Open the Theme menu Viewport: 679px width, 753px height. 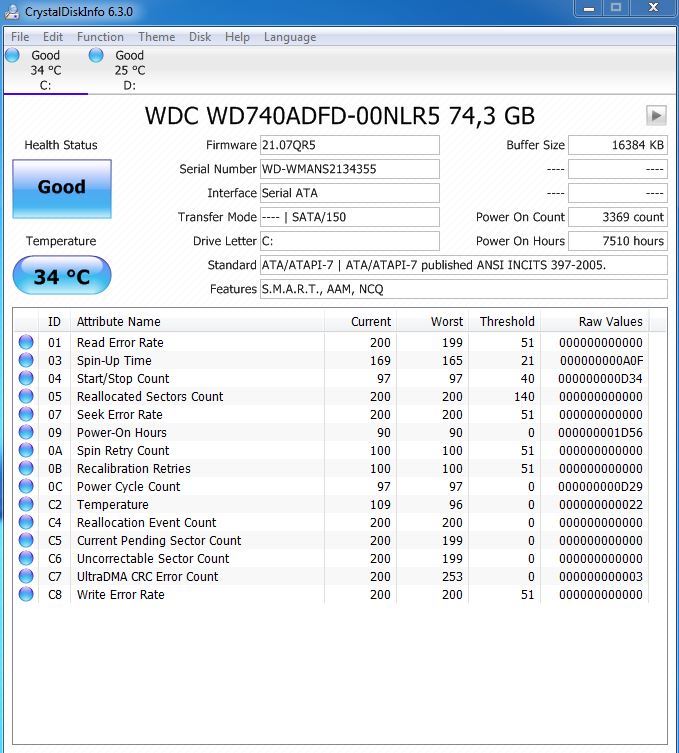tap(157, 37)
